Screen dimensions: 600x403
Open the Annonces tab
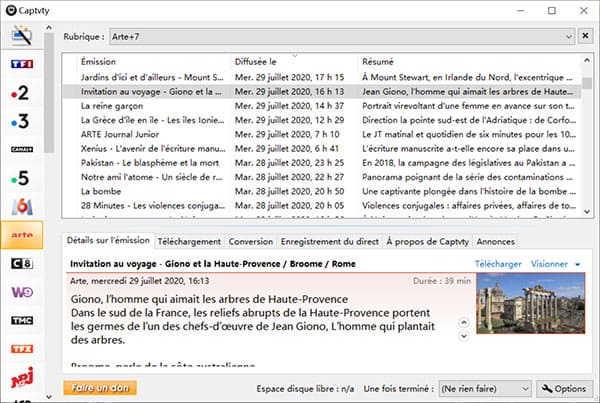[496, 242]
